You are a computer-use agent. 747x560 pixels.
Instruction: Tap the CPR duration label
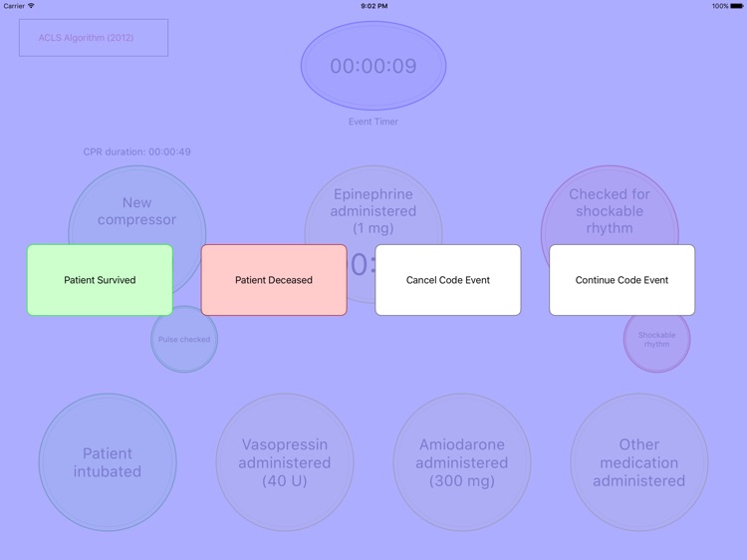pos(136,151)
